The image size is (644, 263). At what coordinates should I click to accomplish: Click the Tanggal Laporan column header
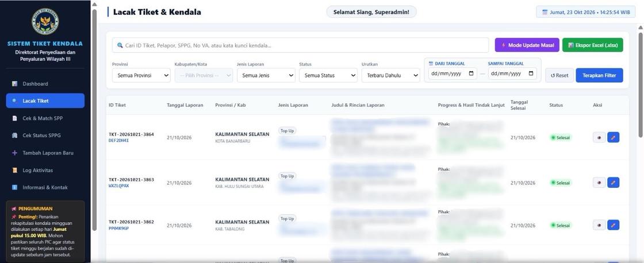tap(185, 105)
